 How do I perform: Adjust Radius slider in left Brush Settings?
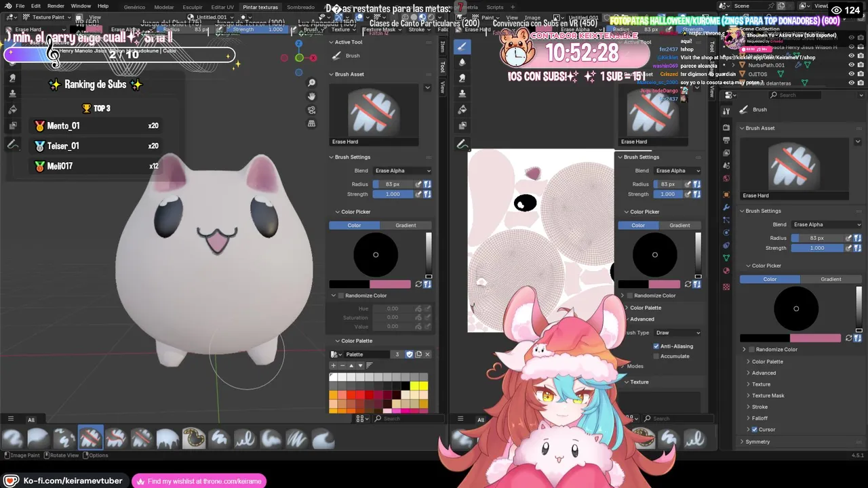pyautogui.click(x=393, y=184)
